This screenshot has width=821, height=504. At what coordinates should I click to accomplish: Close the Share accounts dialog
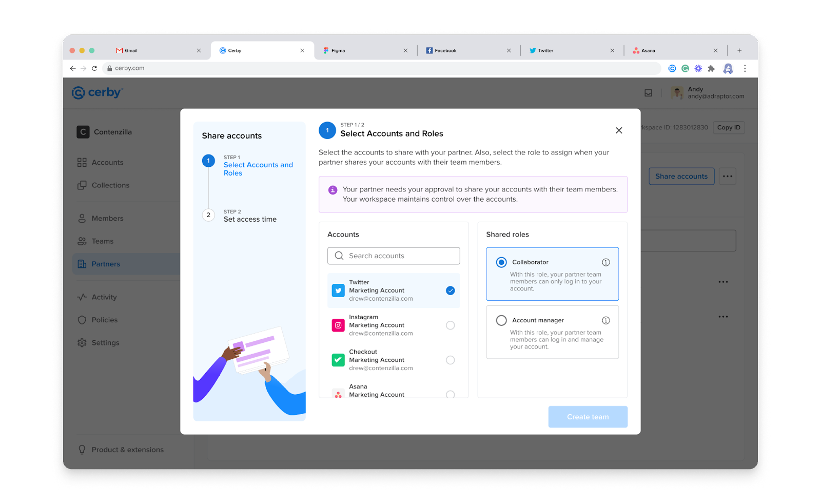pos(619,130)
